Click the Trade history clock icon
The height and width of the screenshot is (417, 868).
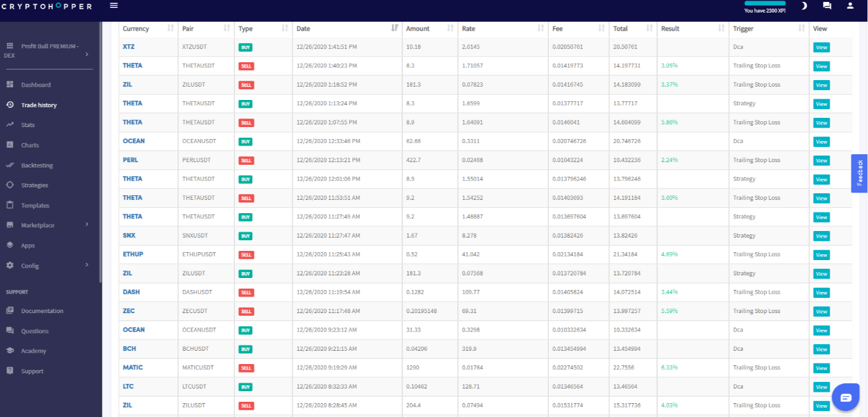click(10, 105)
